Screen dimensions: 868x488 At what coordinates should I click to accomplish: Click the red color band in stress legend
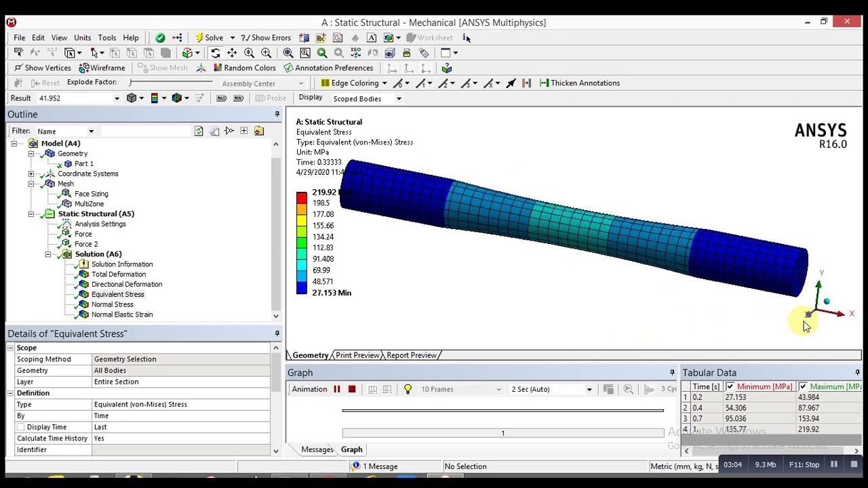pyautogui.click(x=302, y=197)
